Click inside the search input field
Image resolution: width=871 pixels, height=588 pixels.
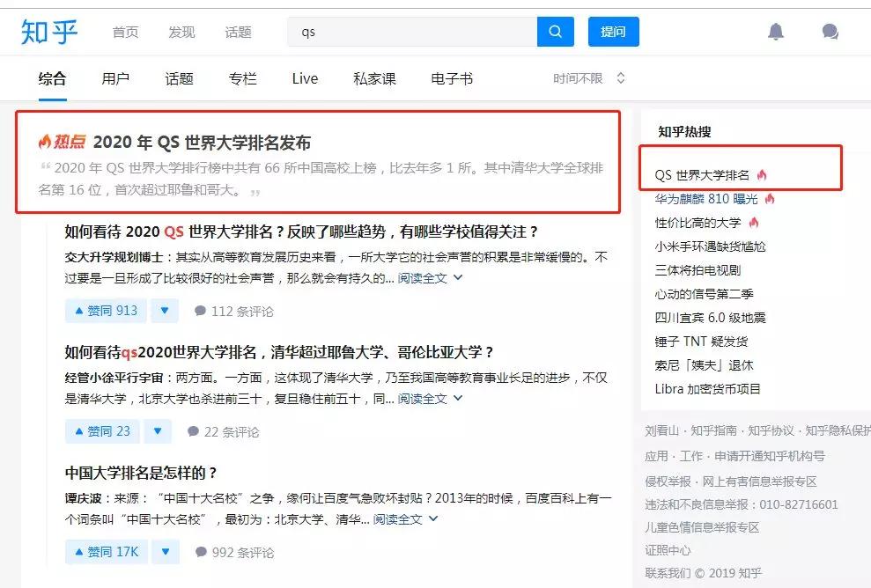(405, 31)
